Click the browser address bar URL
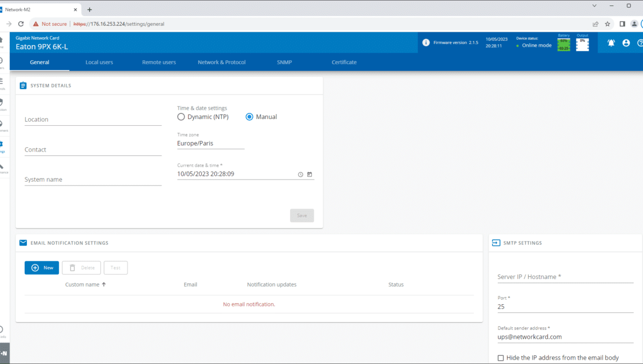The image size is (643, 364). [x=119, y=24]
